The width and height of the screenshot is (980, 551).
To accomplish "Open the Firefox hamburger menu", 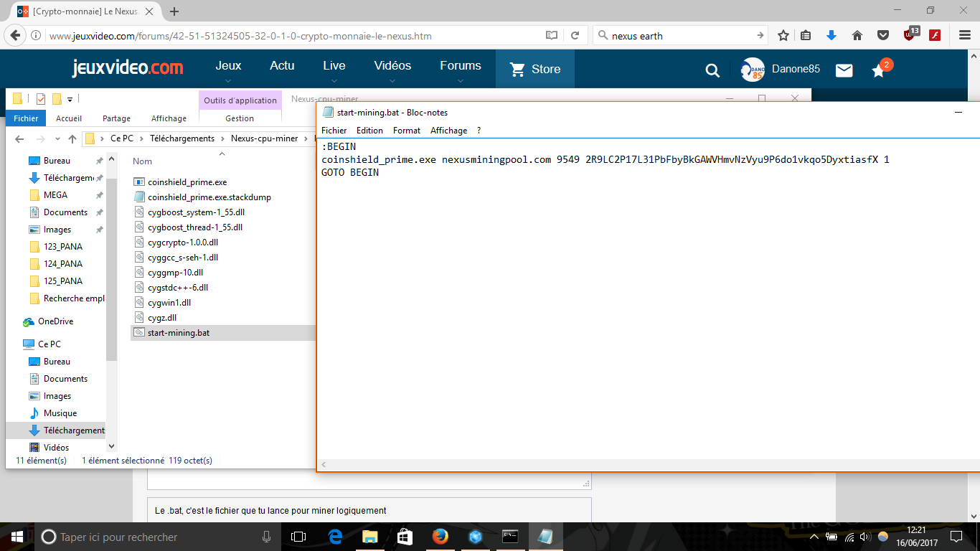I will (965, 35).
